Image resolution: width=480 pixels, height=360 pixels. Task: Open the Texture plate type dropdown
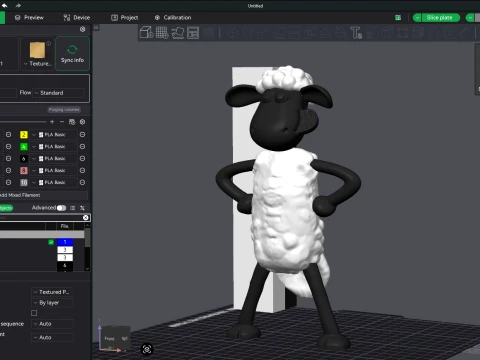[37, 64]
